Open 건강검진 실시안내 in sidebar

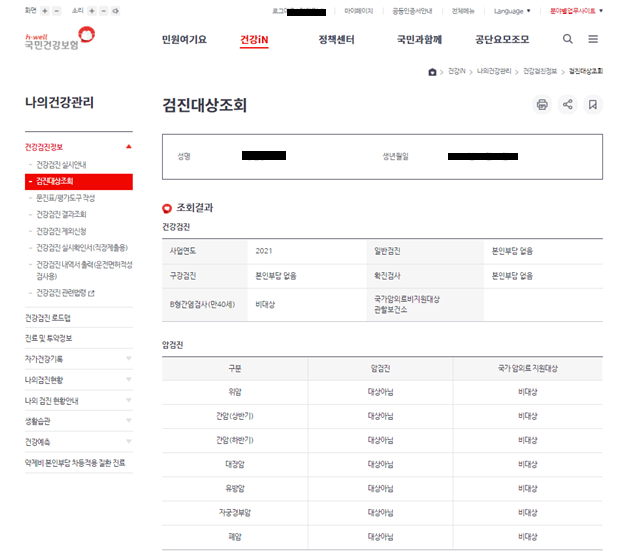[61, 165]
